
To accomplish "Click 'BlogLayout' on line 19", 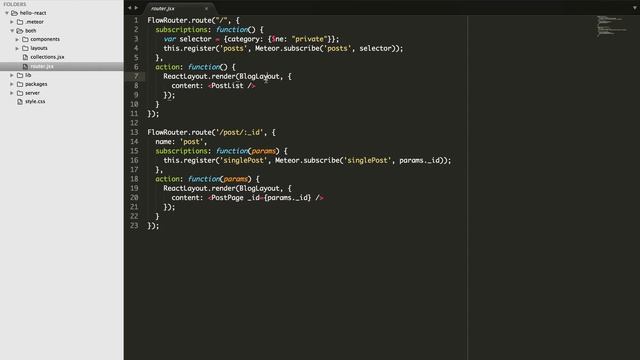I will coord(260,189).
